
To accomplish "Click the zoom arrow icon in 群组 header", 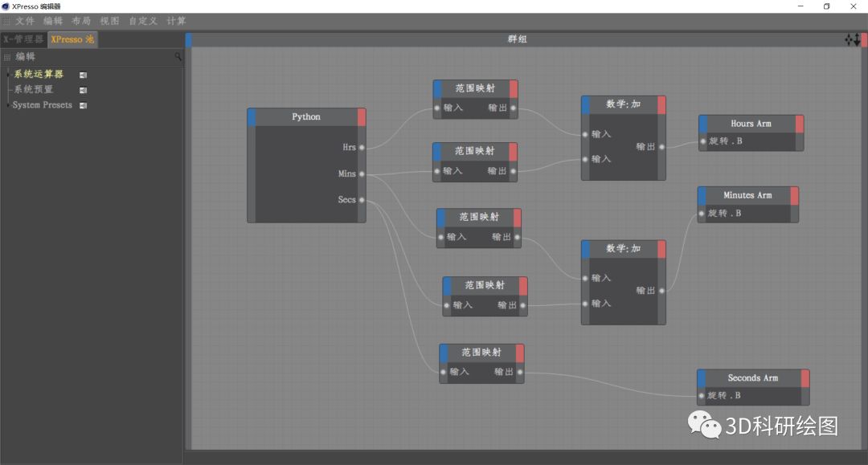I will tap(858, 39).
